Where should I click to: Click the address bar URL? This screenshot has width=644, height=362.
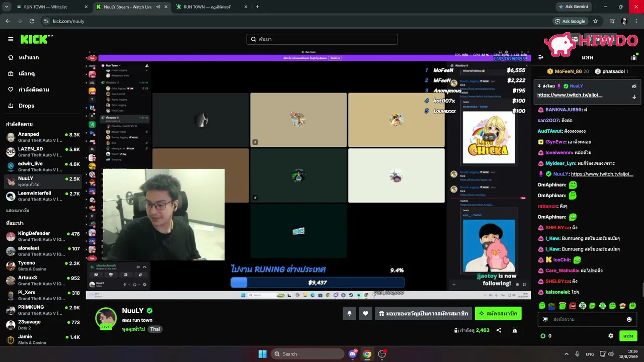(x=68, y=21)
